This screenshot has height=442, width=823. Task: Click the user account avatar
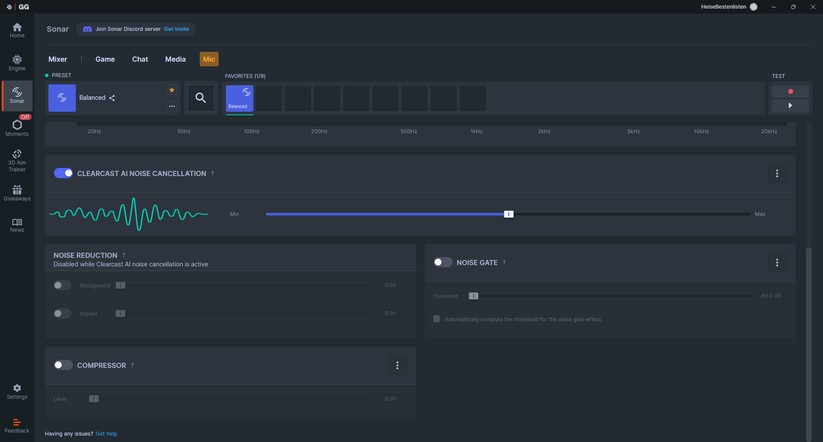point(754,7)
